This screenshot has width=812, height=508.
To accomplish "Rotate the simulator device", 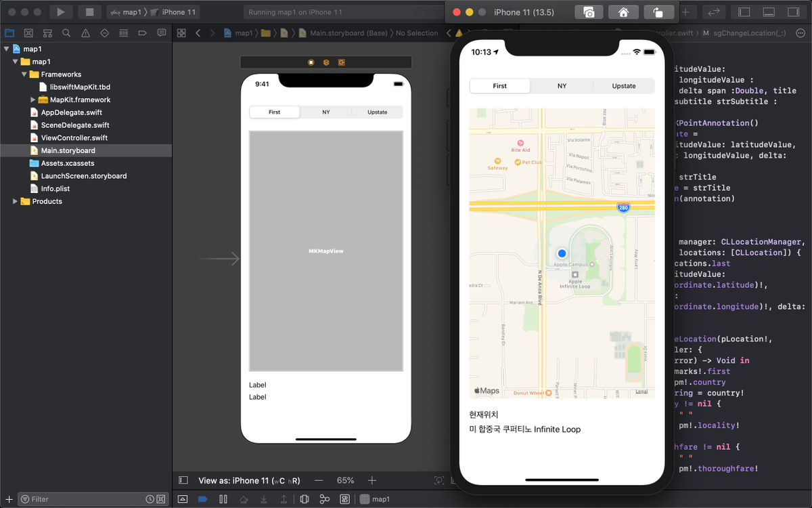I will click(x=658, y=12).
